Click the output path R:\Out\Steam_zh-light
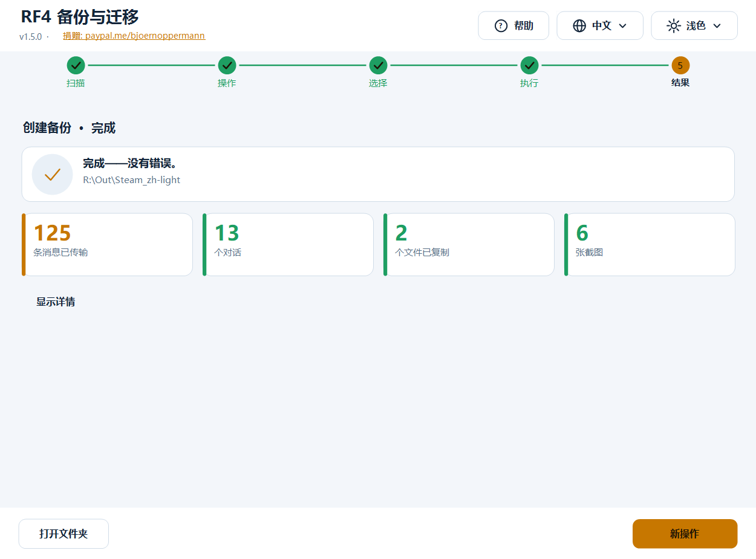This screenshot has width=756, height=559. point(131,179)
